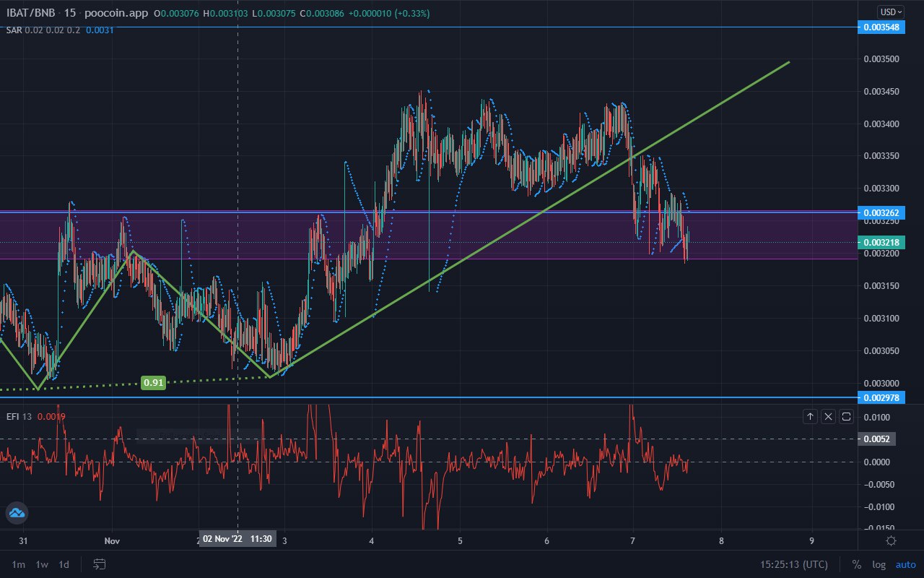Screen dimensions: 924x578
Task: Click the 0.0052 EFI level label
Action: 876,439
